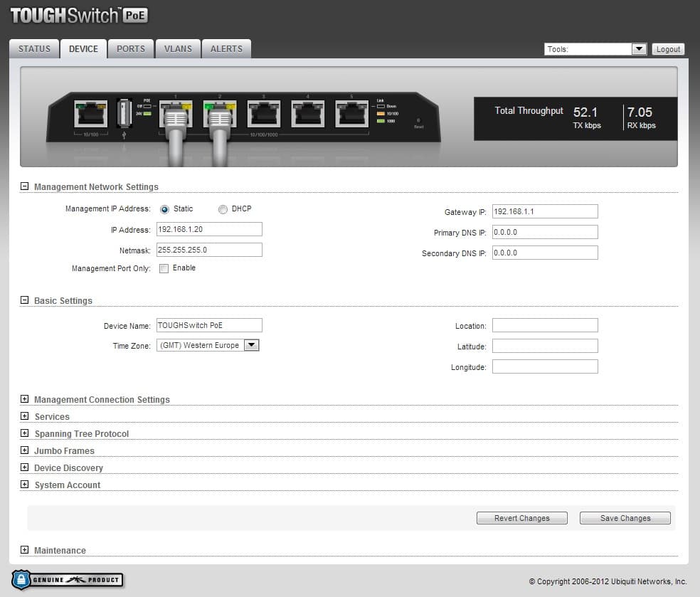Click the Genuine Product badge

(x=68, y=579)
